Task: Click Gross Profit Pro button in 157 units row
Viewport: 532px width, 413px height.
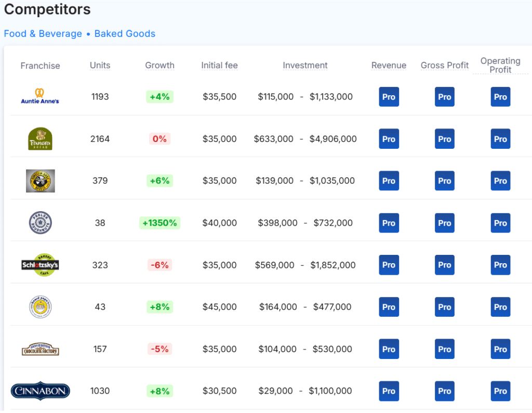Action: (445, 349)
